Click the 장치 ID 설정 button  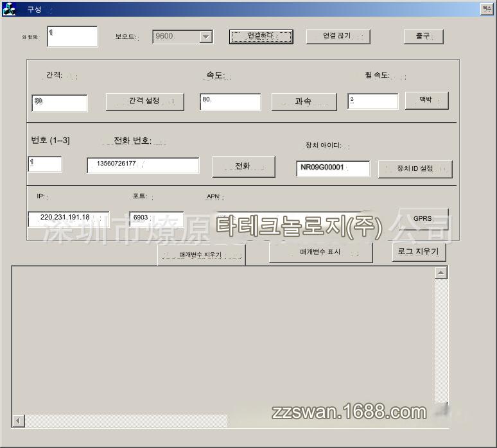point(415,169)
